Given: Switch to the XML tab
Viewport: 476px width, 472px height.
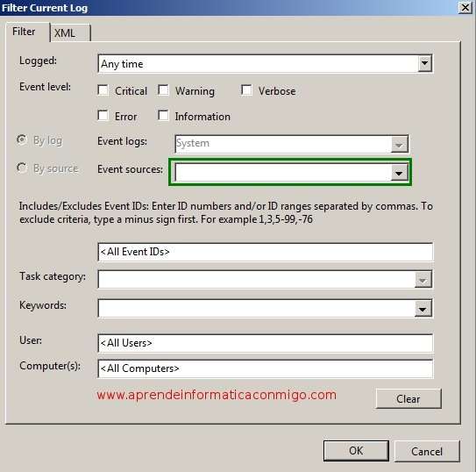Looking at the screenshot, I should click(x=70, y=32).
